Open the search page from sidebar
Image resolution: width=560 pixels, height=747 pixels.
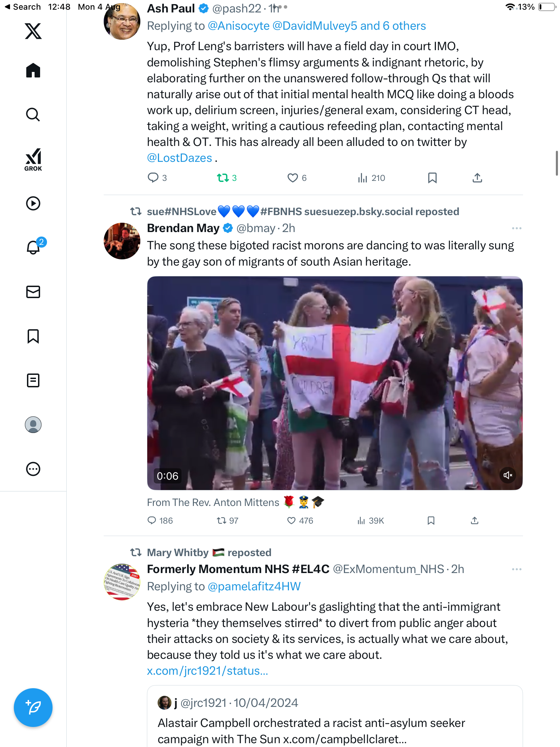(33, 115)
